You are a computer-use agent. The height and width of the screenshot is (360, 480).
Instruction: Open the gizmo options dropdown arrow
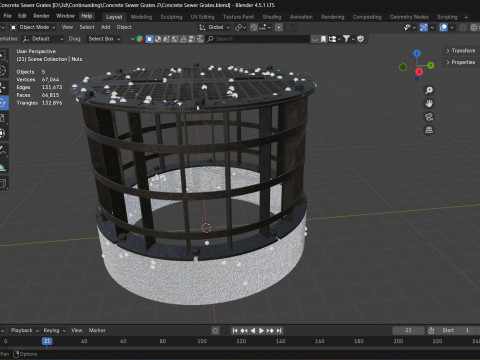432,27
